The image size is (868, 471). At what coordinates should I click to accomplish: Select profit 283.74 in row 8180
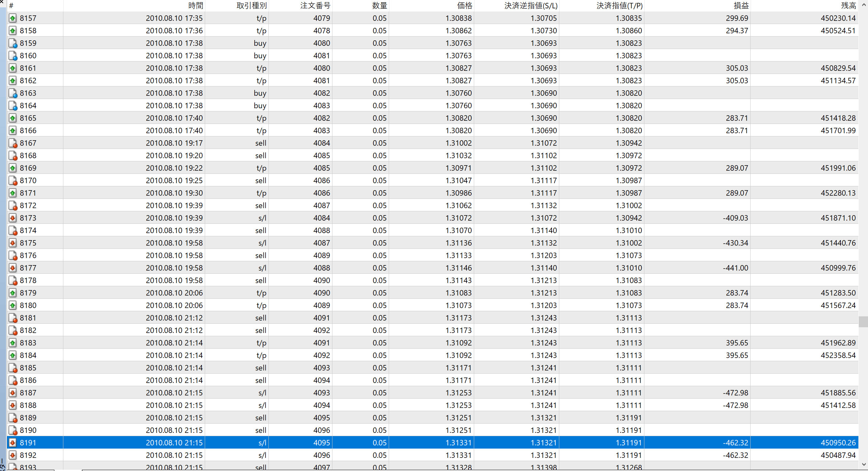(737, 305)
